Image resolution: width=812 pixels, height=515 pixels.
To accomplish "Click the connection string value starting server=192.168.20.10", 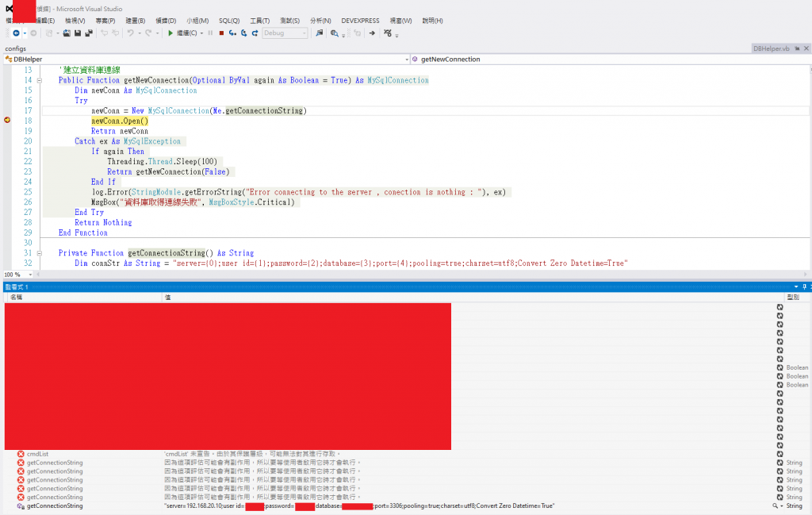I will [359, 505].
